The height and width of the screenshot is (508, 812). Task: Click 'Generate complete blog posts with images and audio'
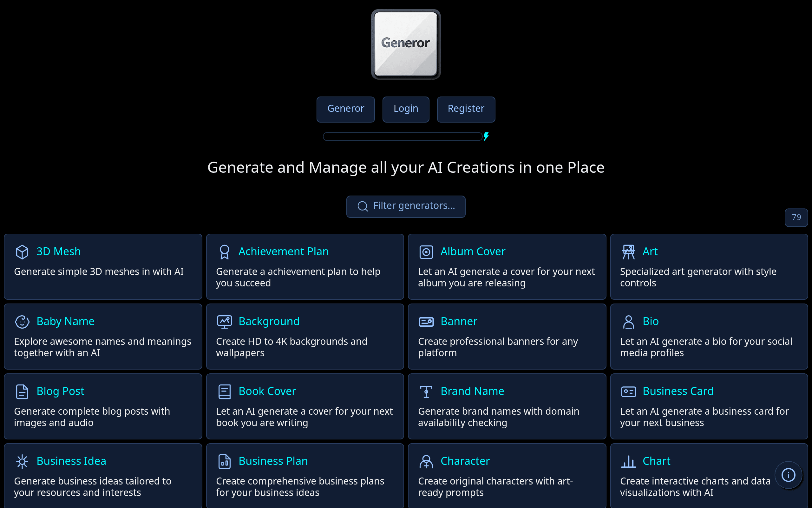(x=92, y=417)
